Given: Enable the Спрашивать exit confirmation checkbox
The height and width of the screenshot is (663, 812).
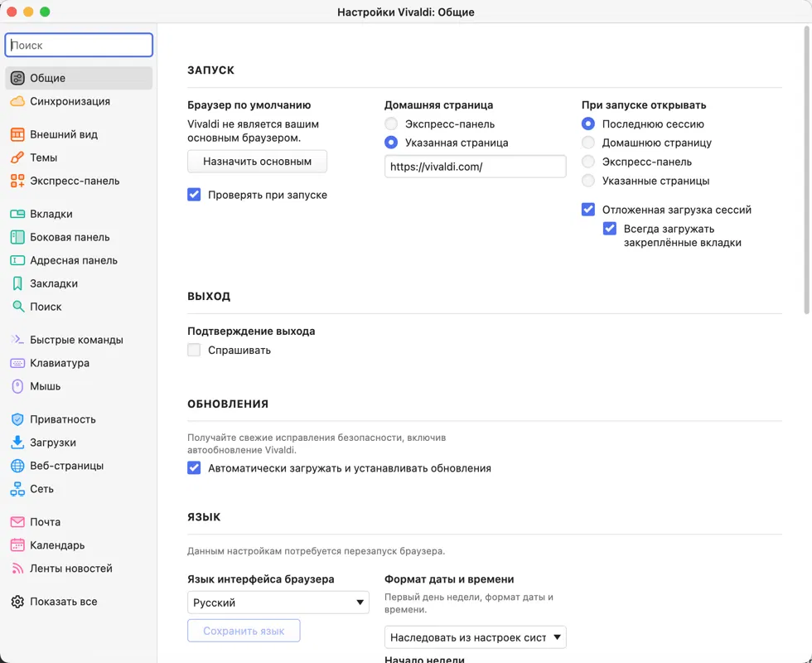Looking at the screenshot, I should [195, 350].
